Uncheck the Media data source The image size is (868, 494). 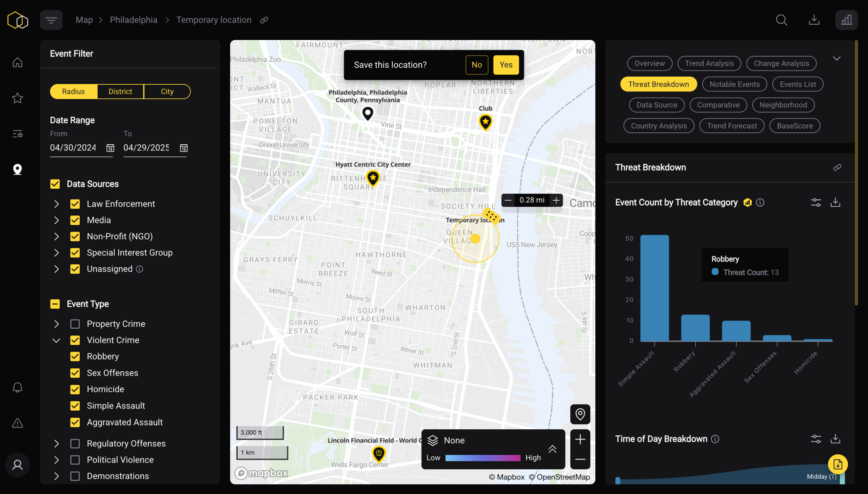click(75, 220)
